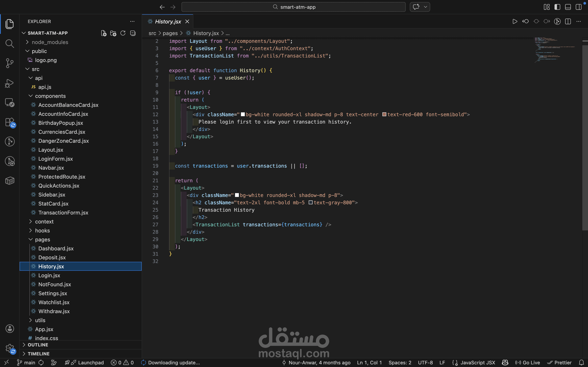Open Run and Debug view
This screenshot has width=588, height=367.
tap(9, 83)
